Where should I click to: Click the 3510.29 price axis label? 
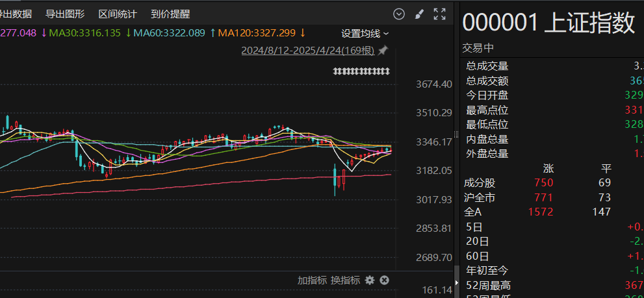(x=433, y=113)
